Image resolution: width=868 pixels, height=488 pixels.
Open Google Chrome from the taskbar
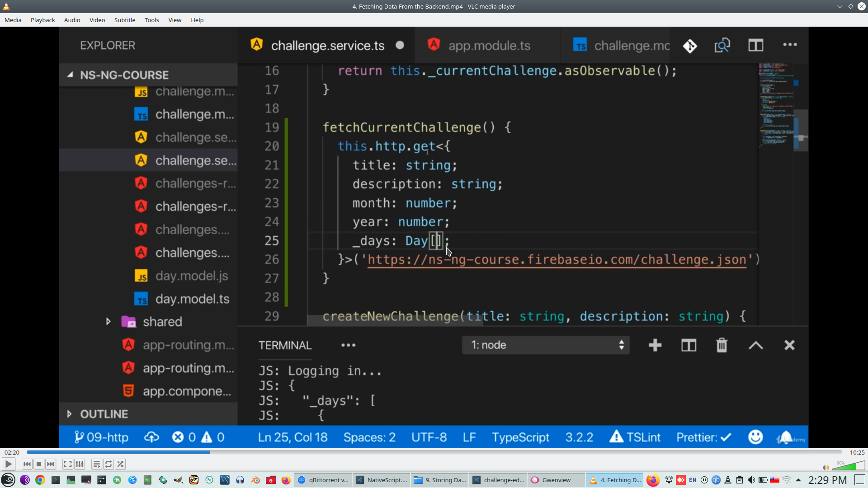(40, 480)
